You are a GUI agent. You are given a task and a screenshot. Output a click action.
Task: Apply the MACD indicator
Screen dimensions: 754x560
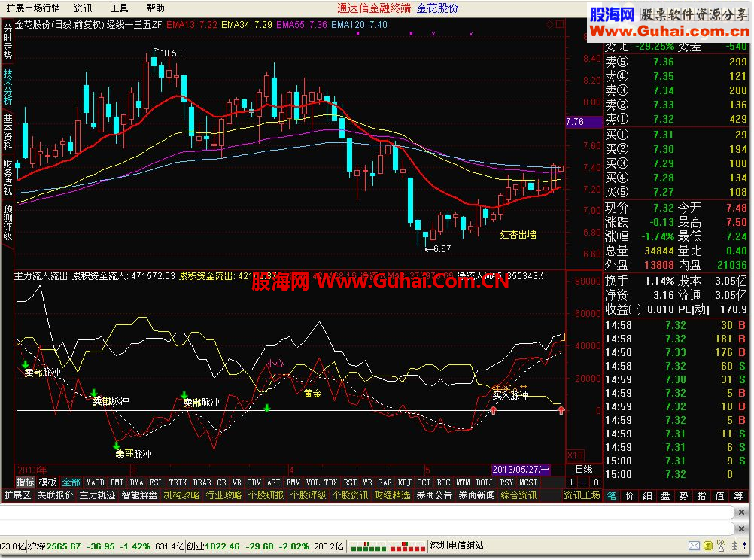click(x=96, y=482)
